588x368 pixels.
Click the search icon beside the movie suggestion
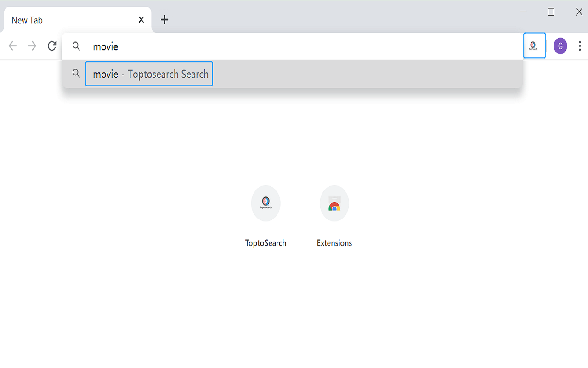pos(76,74)
